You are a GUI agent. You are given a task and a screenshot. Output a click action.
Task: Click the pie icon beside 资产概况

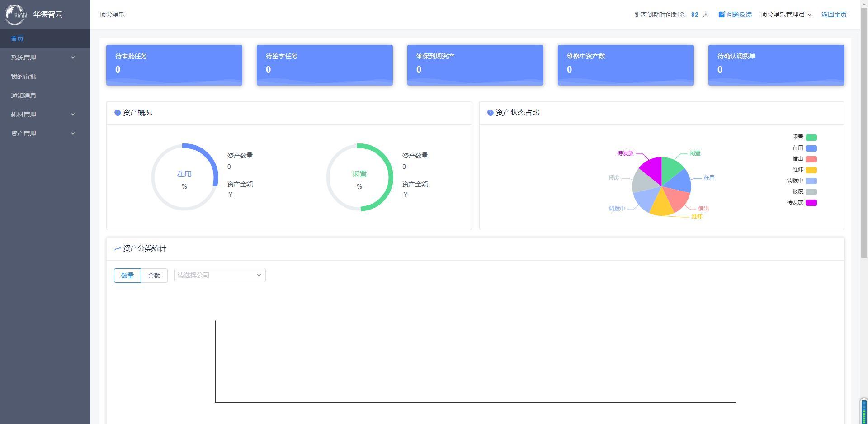[118, 113]
